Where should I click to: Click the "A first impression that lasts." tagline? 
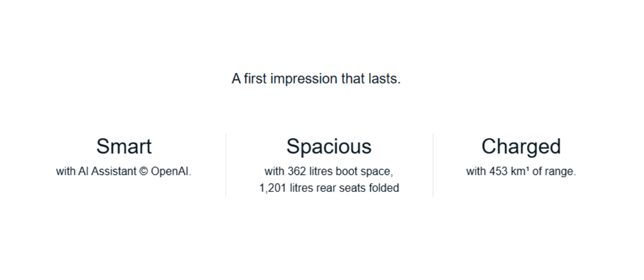click(316, 79)
